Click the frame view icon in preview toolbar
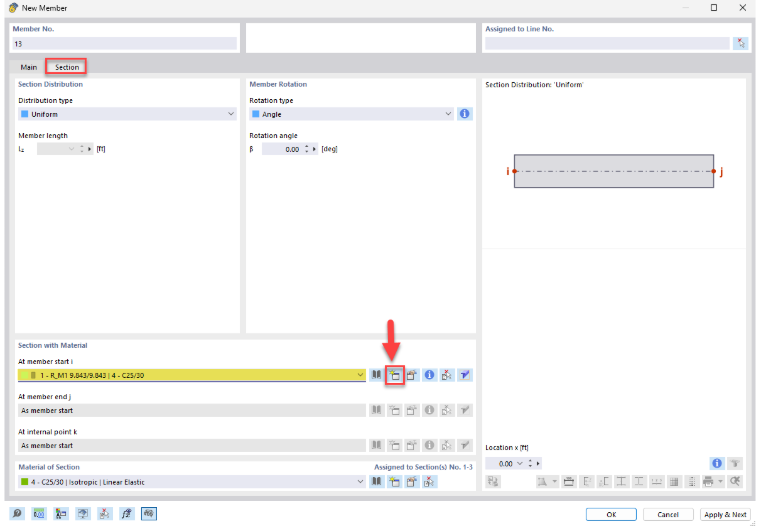This screenshot has height=526, width=760. click(569, 481)
